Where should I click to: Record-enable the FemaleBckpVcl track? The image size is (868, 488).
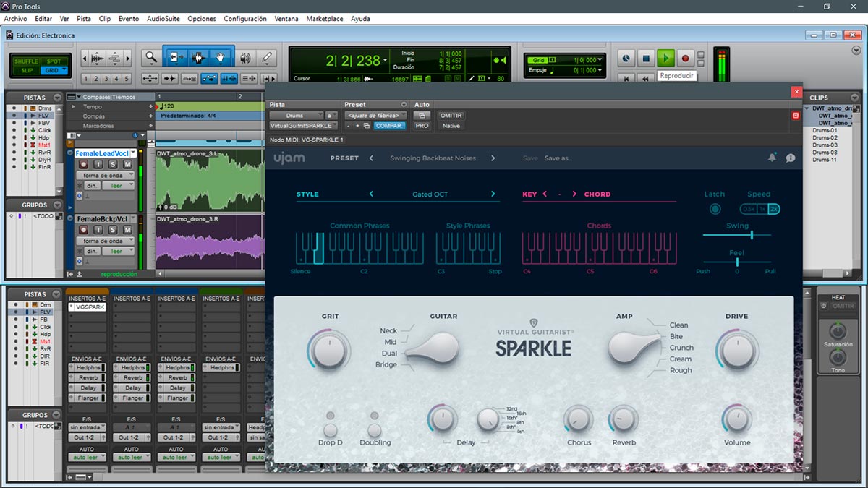[83, 230]
